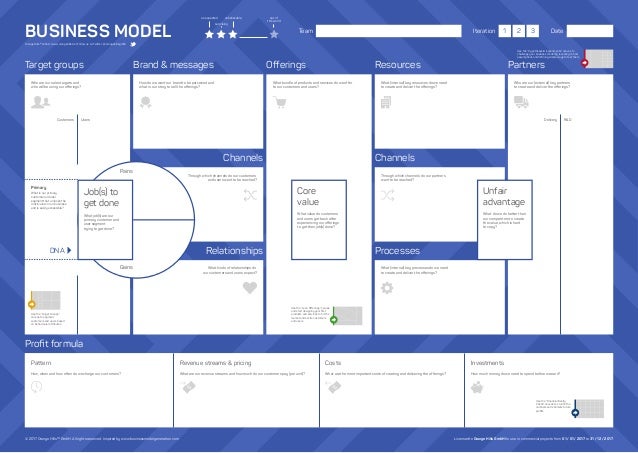
Task: Click the piggy bank icon under Investments
Action: [477, 387]
